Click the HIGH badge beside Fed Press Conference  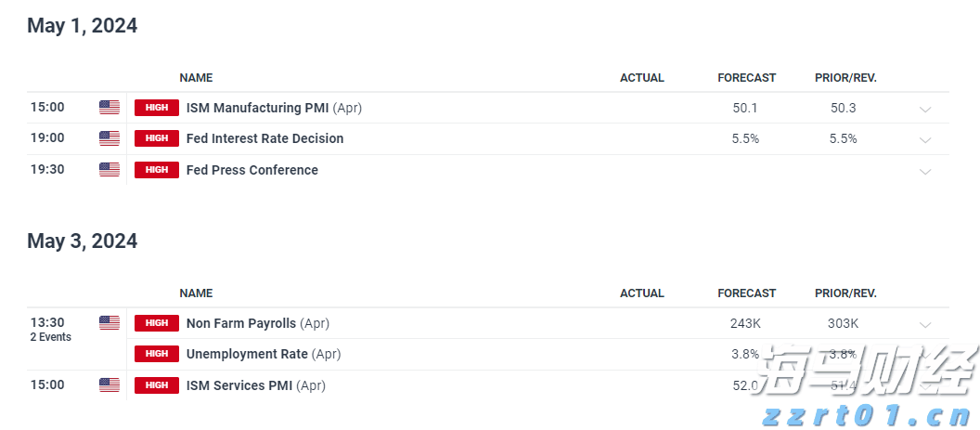[x=157, y=170]
